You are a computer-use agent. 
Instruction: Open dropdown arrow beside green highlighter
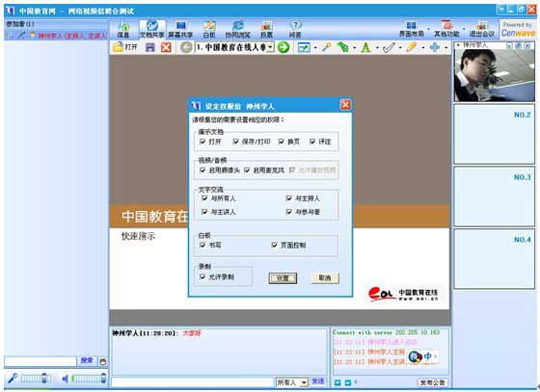(355, 48)
